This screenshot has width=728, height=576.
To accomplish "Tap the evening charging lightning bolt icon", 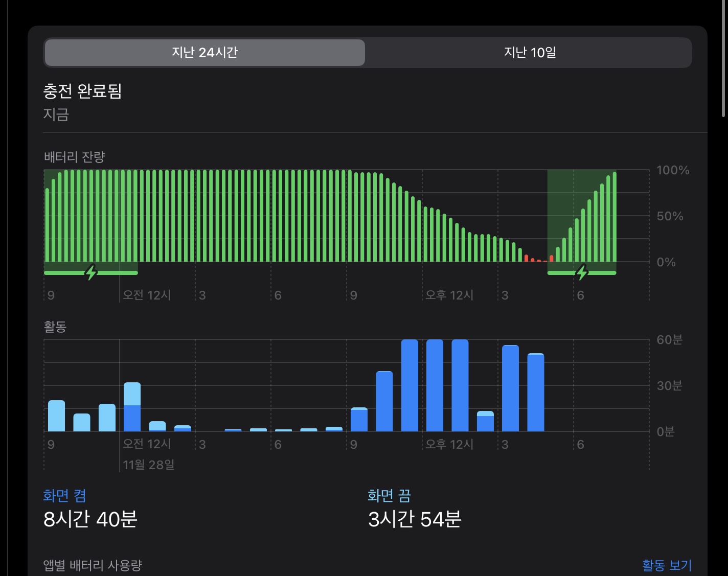I will coord(582,273).
